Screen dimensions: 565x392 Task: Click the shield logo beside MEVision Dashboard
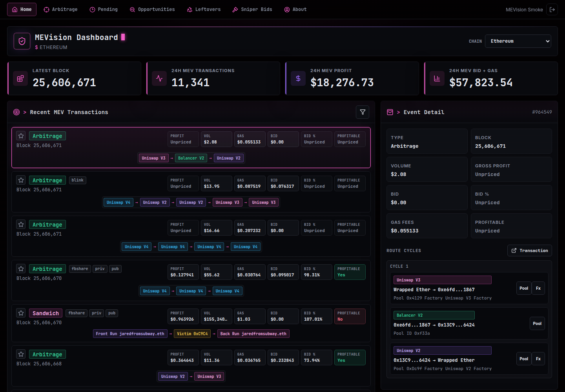point(22,41)
